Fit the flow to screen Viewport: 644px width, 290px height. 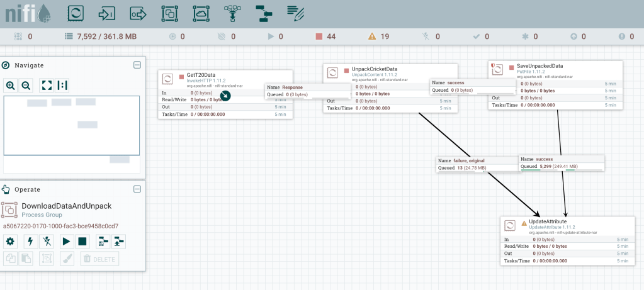pos(47,85)
